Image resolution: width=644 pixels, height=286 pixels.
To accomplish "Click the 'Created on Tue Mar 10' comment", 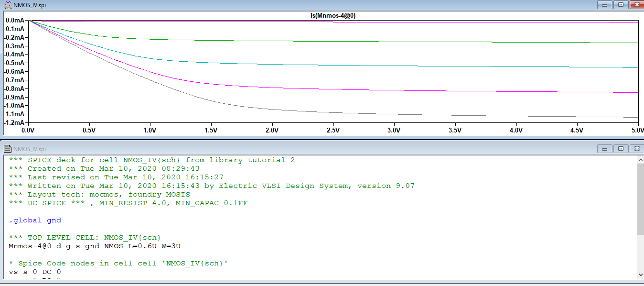I will click(x=104, y=168).
